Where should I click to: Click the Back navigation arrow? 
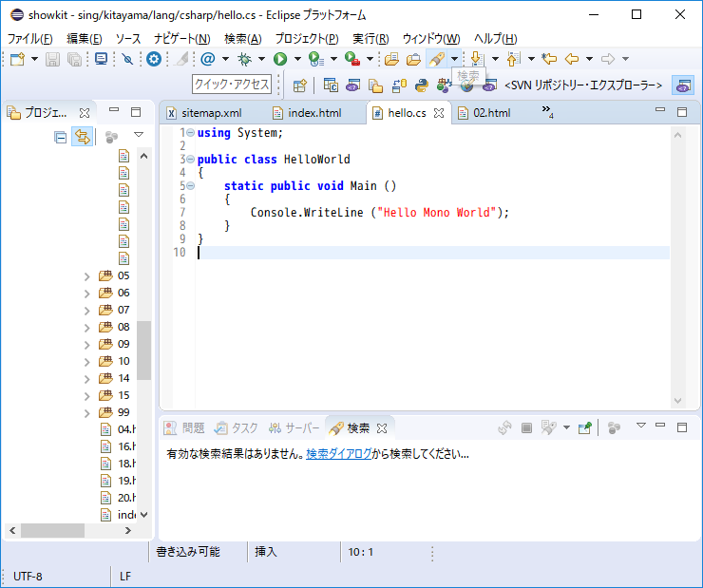[x=572, y=59]
